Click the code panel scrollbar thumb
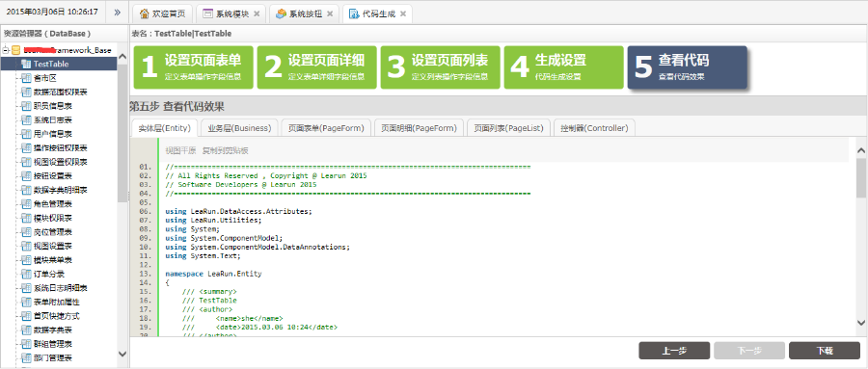The width and height of the screenshot is (868, 369). (861, 178)
